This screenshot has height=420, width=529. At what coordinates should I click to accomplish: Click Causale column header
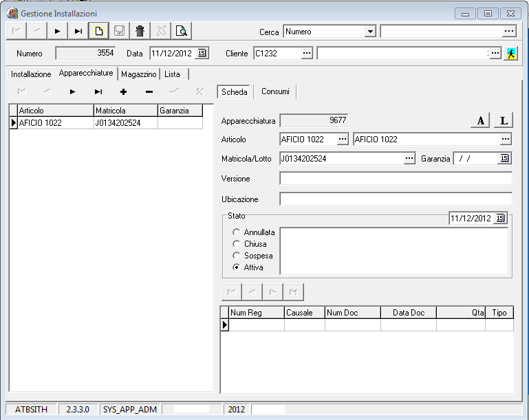(305, 313)
